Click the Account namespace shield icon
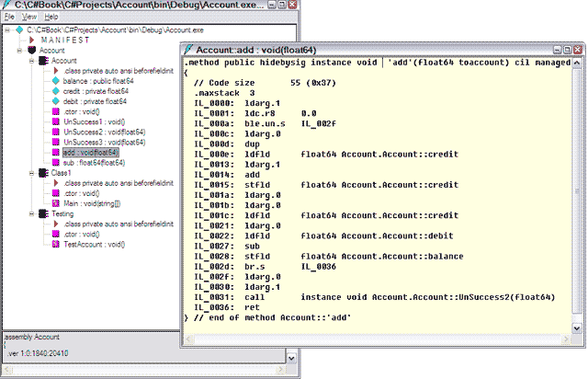 [x=31, y=51]
